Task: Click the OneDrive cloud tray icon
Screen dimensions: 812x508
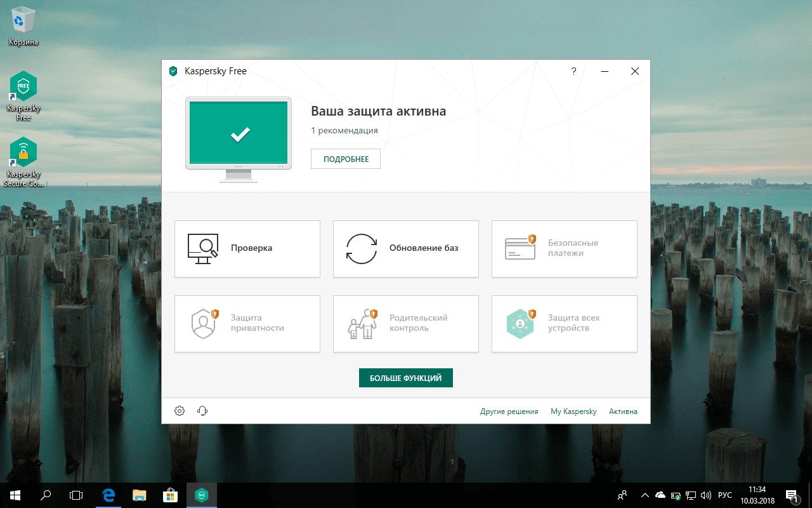Action: coord(660,495)
